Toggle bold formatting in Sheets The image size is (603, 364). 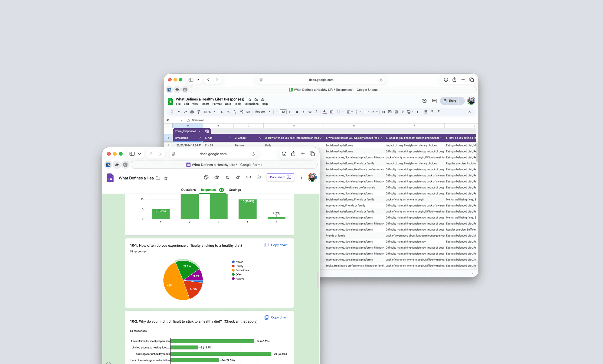coord(297,112)
